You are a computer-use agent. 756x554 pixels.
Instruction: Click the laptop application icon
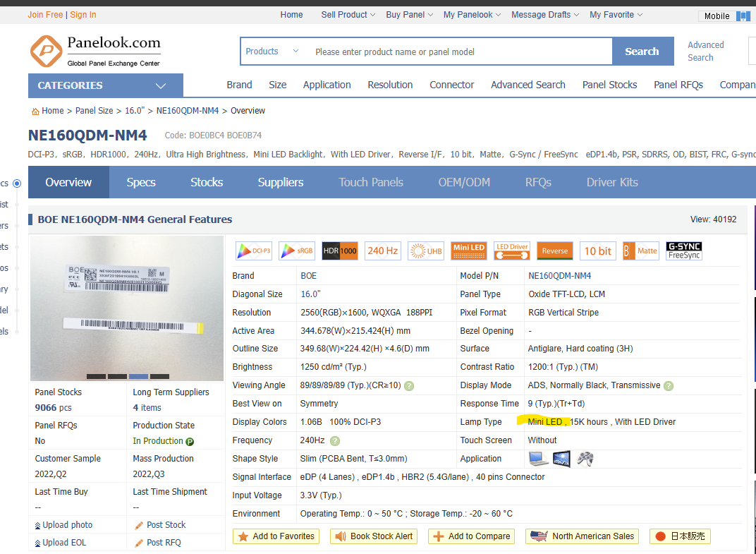click(538, 459)
